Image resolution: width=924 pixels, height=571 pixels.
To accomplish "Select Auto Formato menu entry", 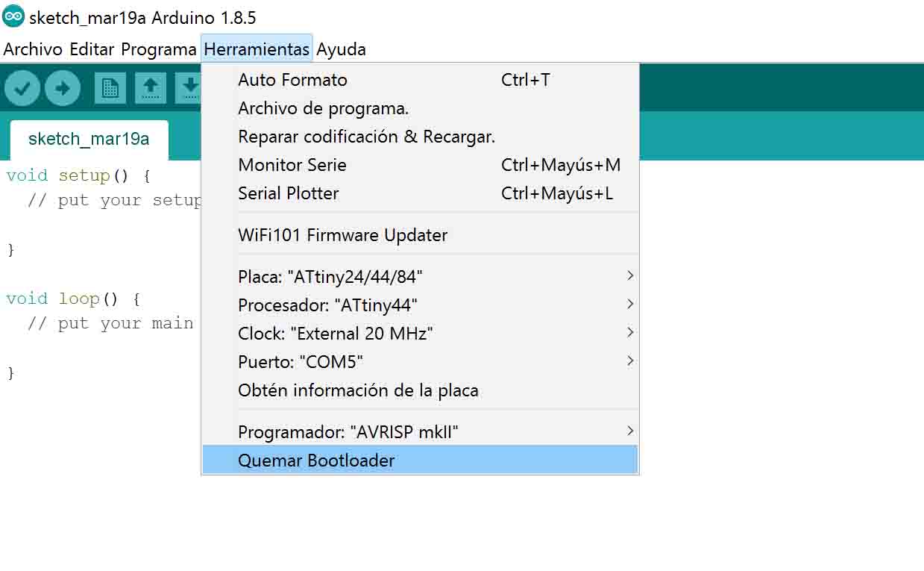I will click(x=421, y=80).
